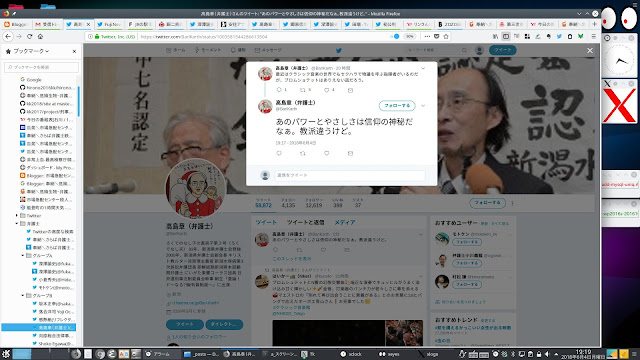Select the メディア profile tab

(x=345, y=222)
